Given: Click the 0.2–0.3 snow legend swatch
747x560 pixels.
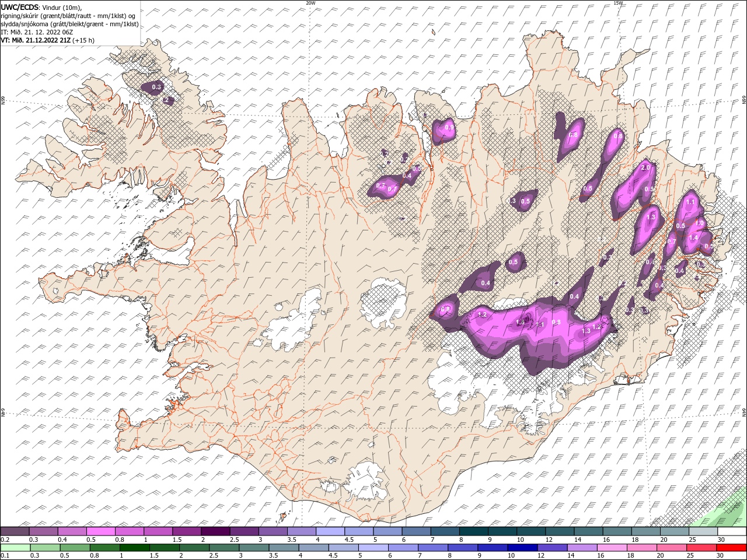Looking at the screenshot, I should [15, 531].
